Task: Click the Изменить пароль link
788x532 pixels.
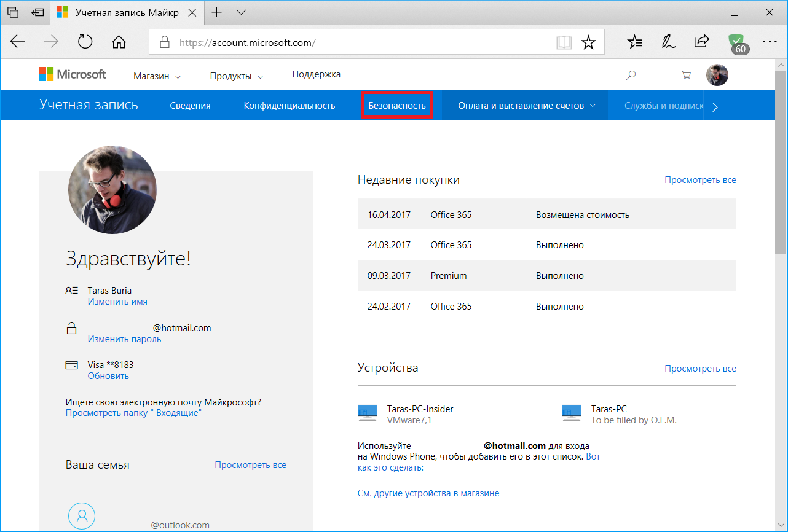Action: tap(124, 339)
